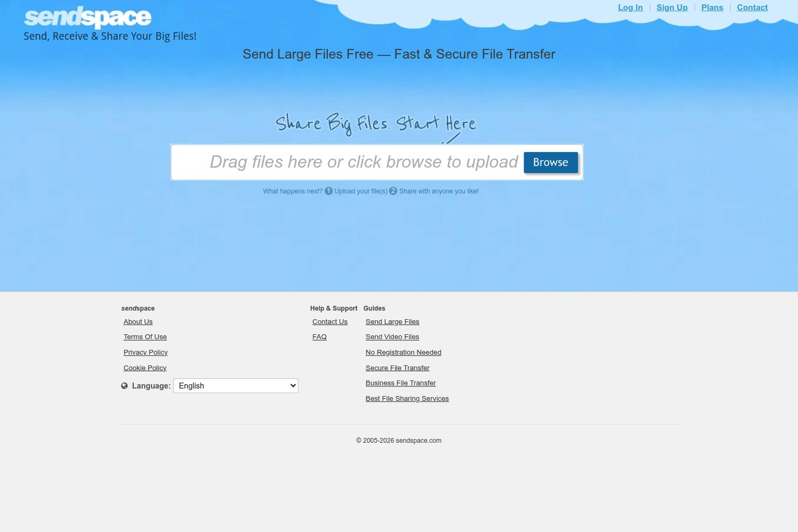Click the 'Send, Receive & Share Your Big Files!' tagline
Viewport: 798px width, 532px height.
110,36
